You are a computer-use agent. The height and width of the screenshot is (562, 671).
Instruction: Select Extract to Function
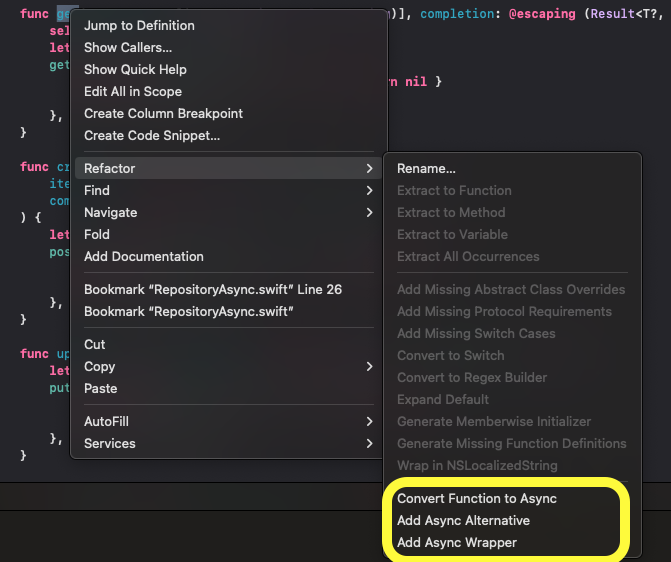[x=512, y=190]
